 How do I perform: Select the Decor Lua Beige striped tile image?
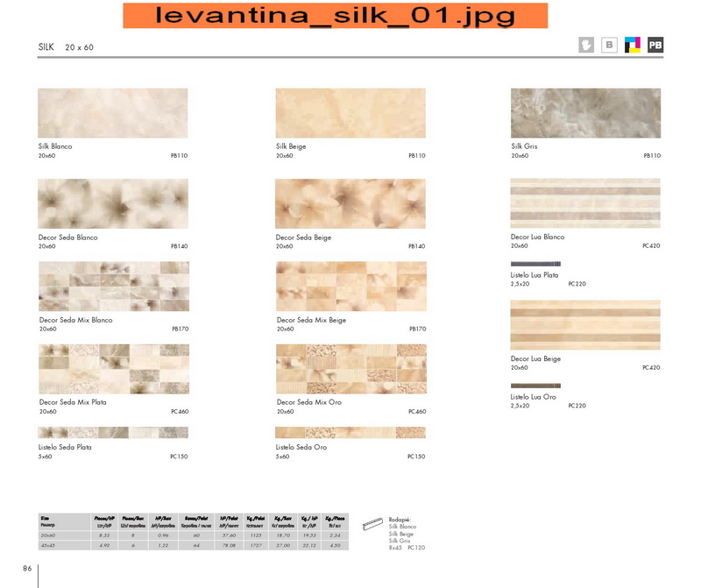point(585,325)
